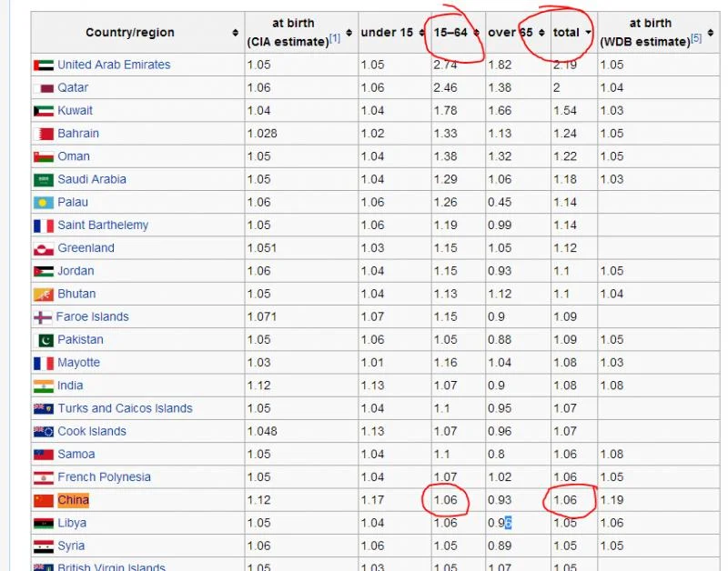Screen dimensions: 728x571
Task: Open Turks and Caicos Islands link
Action: (x=125, y=408)
